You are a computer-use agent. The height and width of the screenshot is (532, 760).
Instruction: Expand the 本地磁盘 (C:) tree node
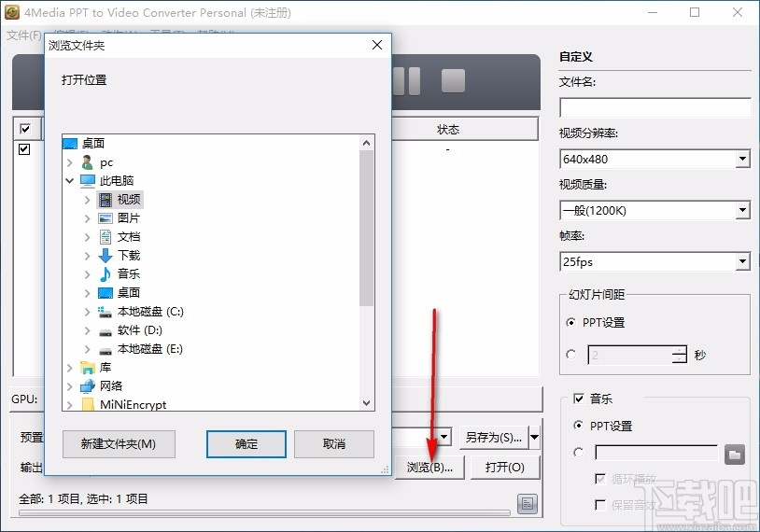coord(87,312)
